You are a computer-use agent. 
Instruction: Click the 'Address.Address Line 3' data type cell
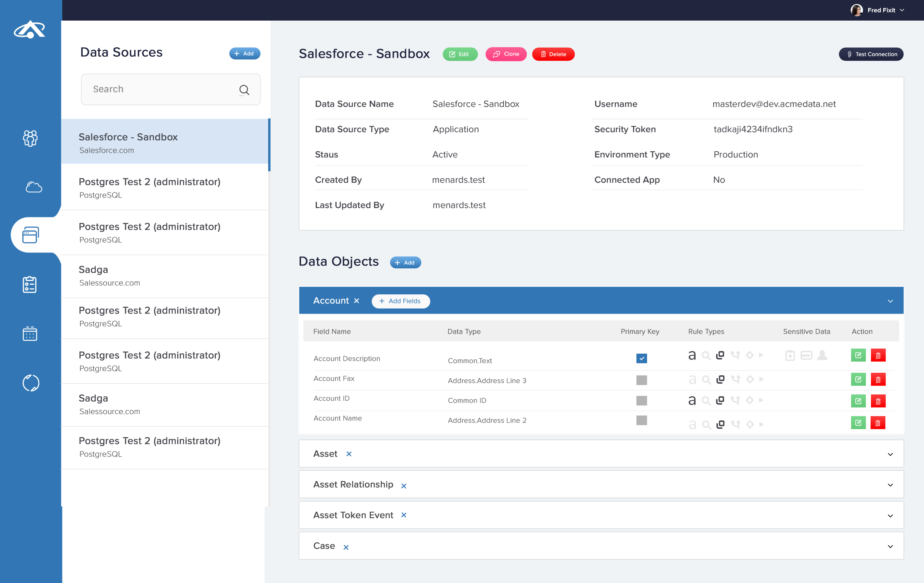487,381
